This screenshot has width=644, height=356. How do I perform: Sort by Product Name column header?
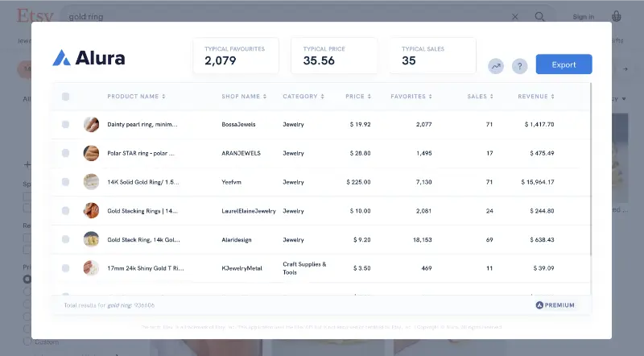[x=136, y=97]
